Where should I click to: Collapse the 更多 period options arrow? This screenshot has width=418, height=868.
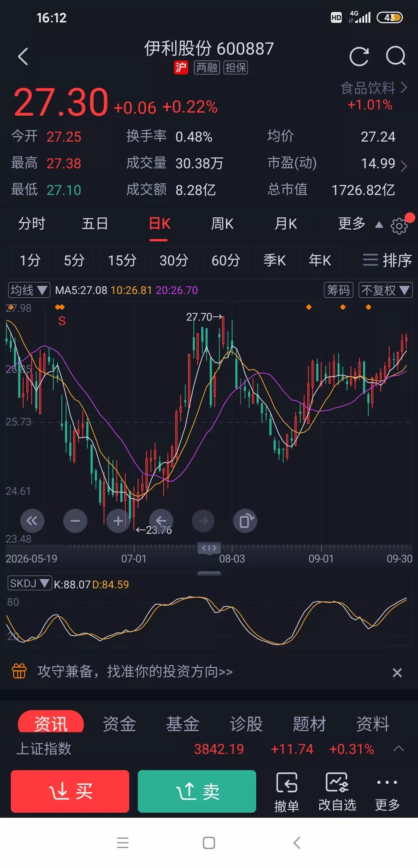[379, 225]
